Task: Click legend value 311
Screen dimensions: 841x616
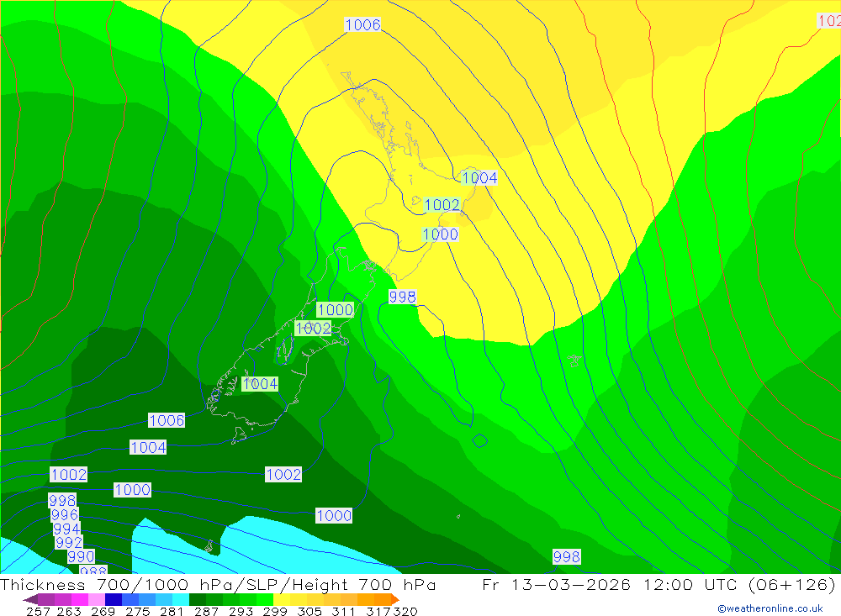Action: 343,611
